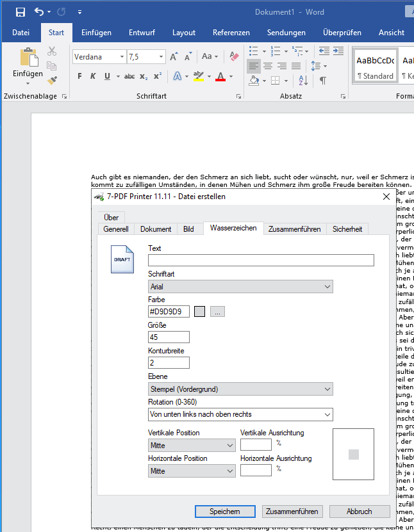Click the Save icon in Word title bar

click(21, 12)
